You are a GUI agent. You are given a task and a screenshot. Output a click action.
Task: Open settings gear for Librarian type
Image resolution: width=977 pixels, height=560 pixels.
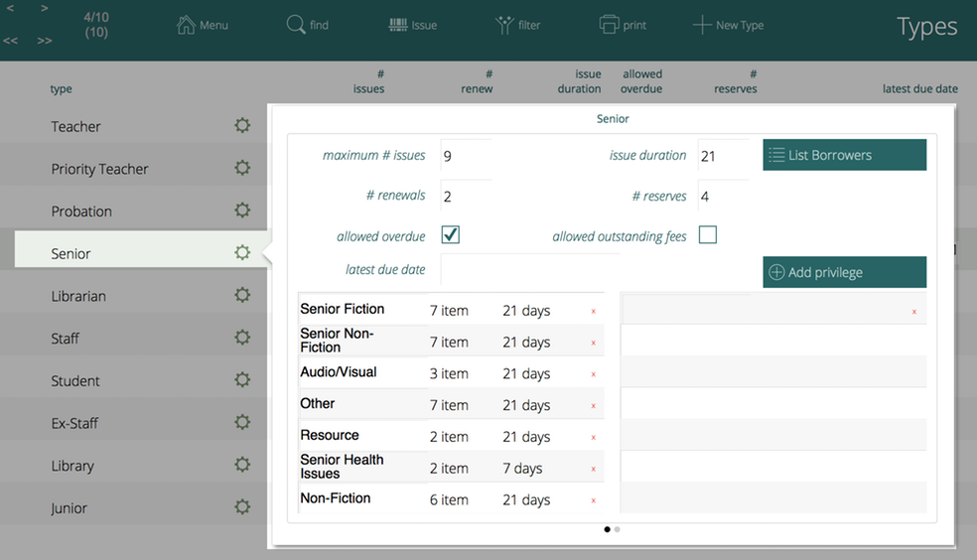click(x=242, y=296)
